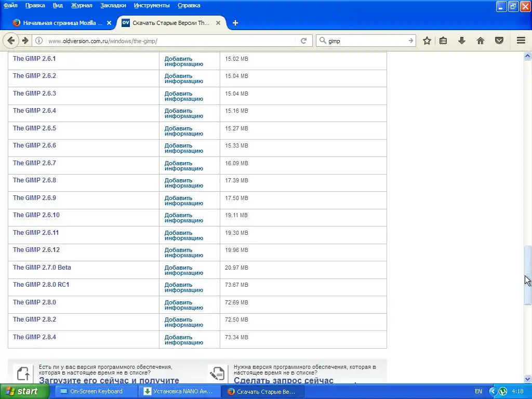Click the request document icon in bottom banner
Image resolution: width=532 pixels, height=399 pixels.
pos(218,374)
